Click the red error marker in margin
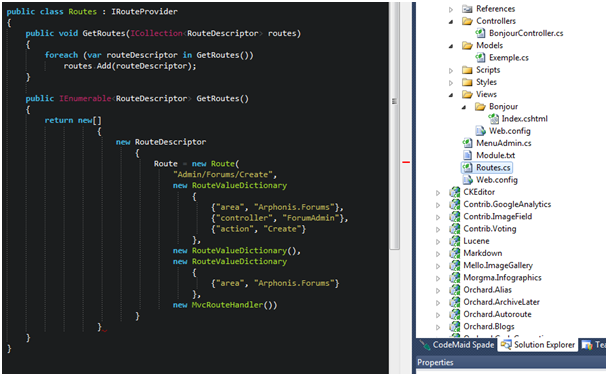 [x=406, y=162]
